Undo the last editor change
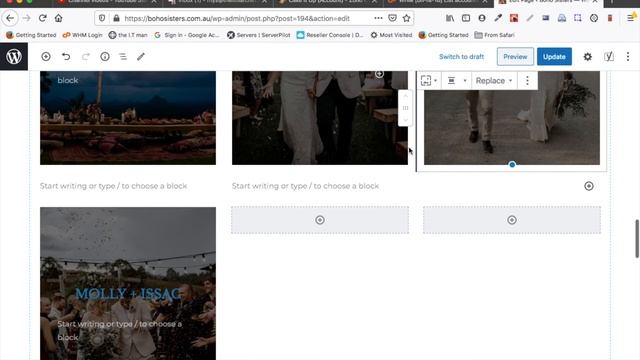 click(66, 57)
